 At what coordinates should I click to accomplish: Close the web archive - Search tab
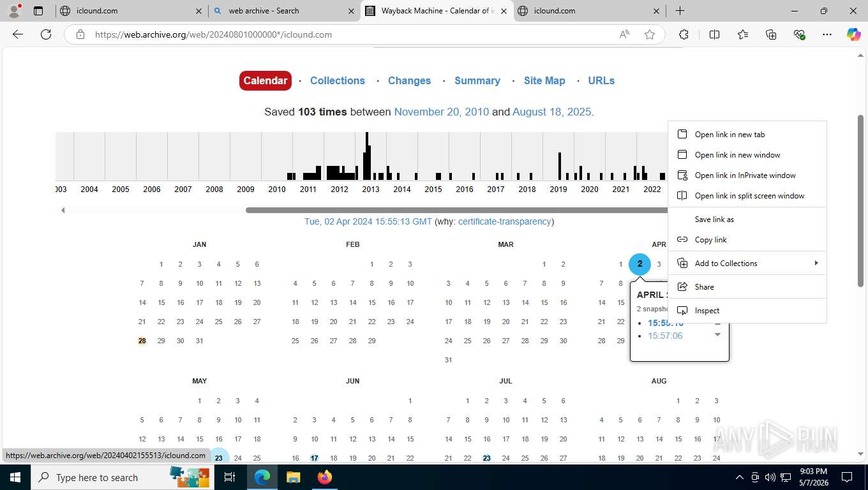tap(352, 11)
